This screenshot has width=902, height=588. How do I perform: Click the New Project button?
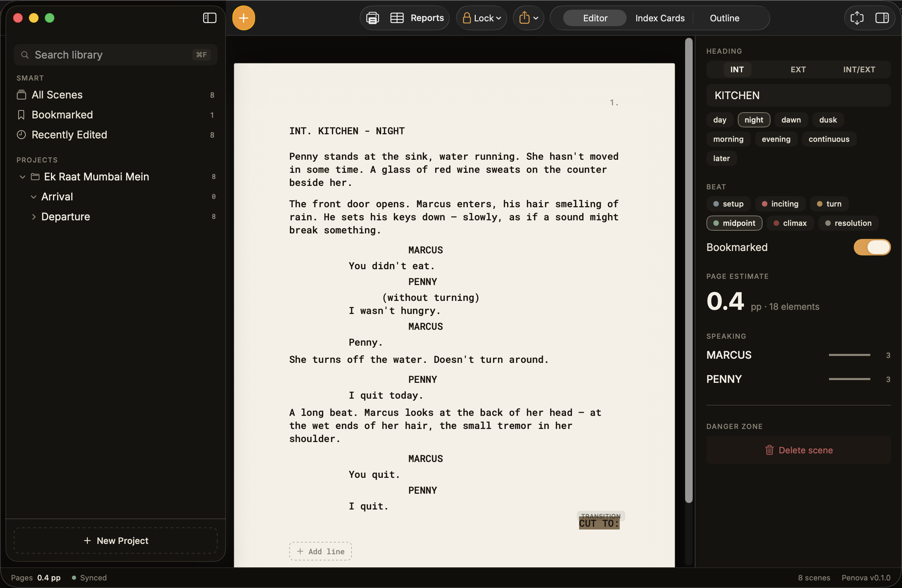pyautogui.click(x=115, y=540)
